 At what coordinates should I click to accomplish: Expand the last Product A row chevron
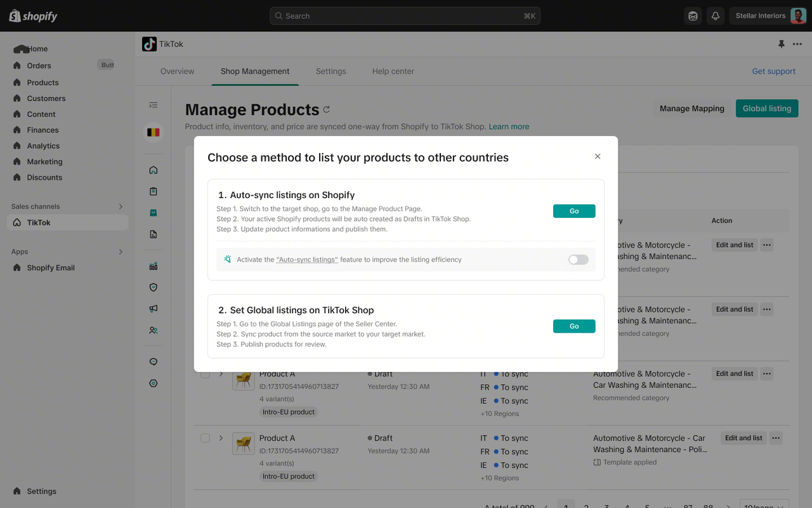[x=221, y=438]
